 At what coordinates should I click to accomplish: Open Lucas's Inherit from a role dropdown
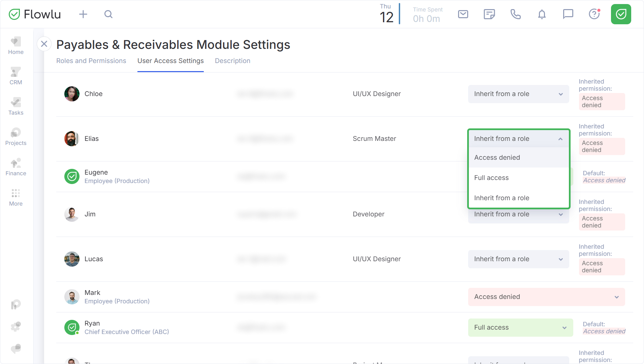coord(518,259)
